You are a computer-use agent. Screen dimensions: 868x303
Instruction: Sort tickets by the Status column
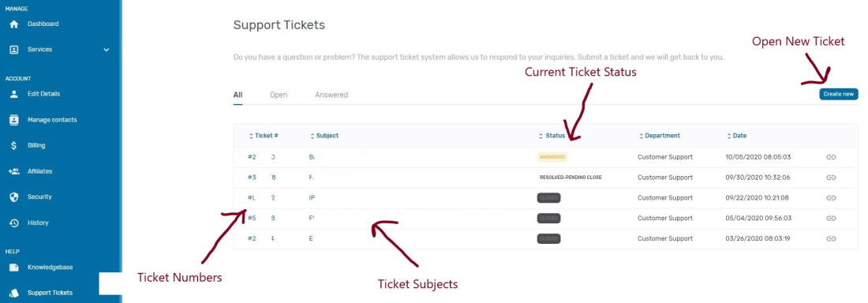[552, 136]
